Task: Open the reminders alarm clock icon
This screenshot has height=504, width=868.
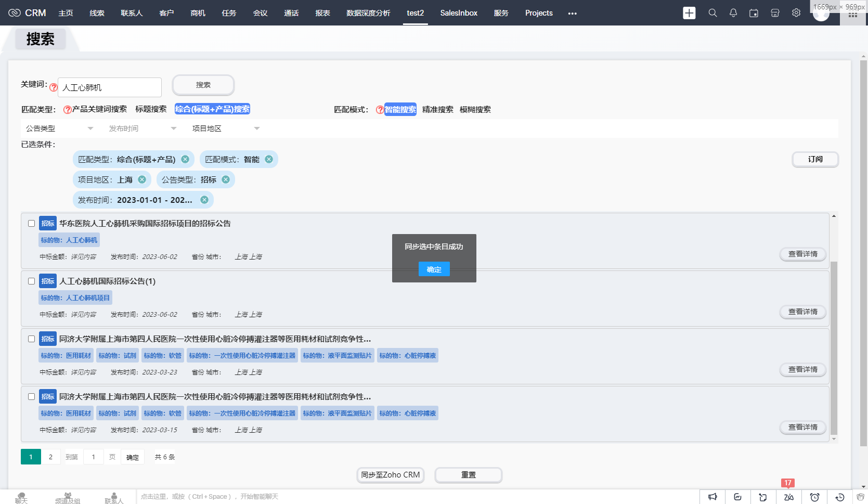Action: click(815, 497)
